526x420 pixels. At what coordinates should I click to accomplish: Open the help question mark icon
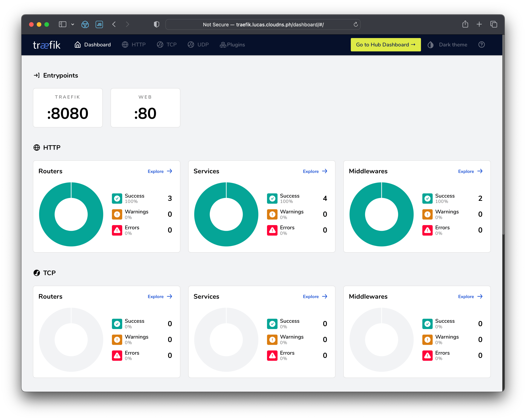(x=481, y=45)
